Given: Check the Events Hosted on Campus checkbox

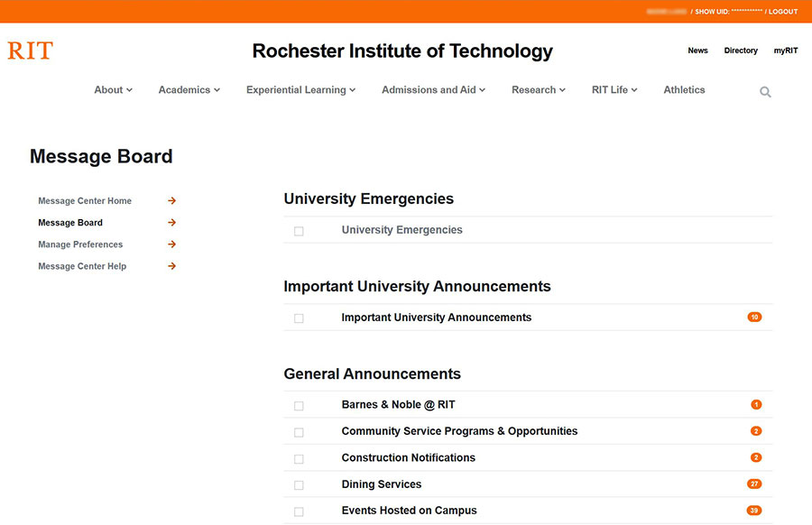Looking at the screenshot, I should [x=299, y=511].
